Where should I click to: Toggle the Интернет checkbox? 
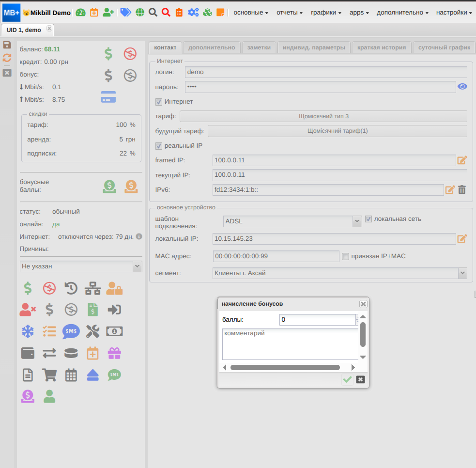(158, 102)
